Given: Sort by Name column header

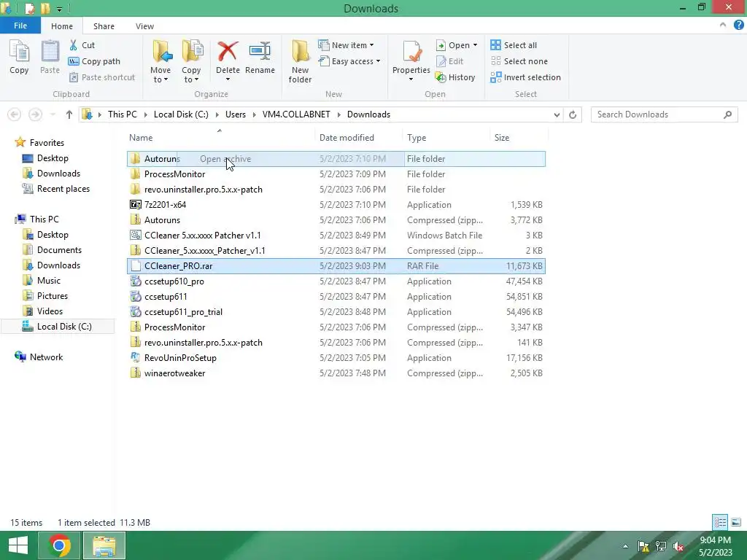Looking at the screenshot, I should pos(141,138).
